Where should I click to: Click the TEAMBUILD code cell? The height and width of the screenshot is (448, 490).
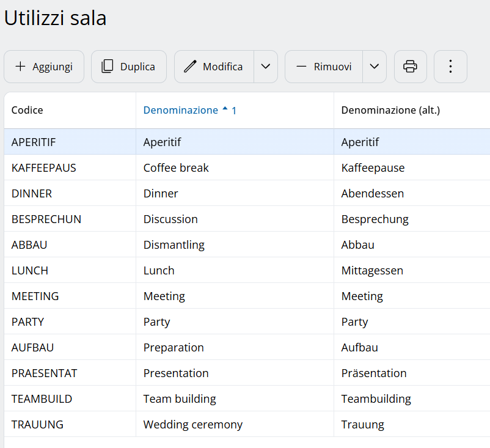coord(42,398)
